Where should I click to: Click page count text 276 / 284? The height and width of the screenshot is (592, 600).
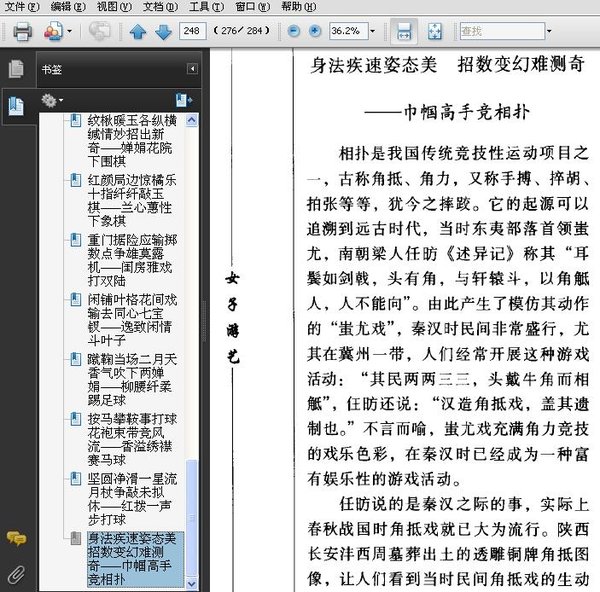[242, 31]
